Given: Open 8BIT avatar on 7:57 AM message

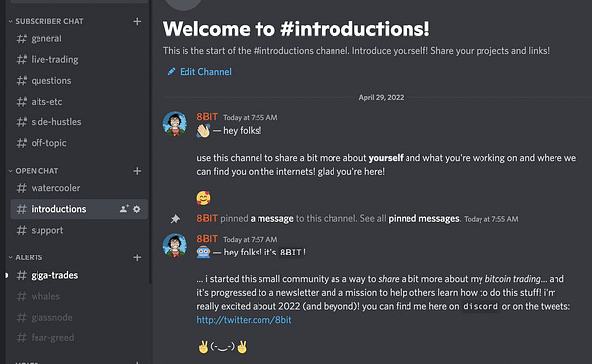Looking at the screenshot, I should click(x=175, y=246).
